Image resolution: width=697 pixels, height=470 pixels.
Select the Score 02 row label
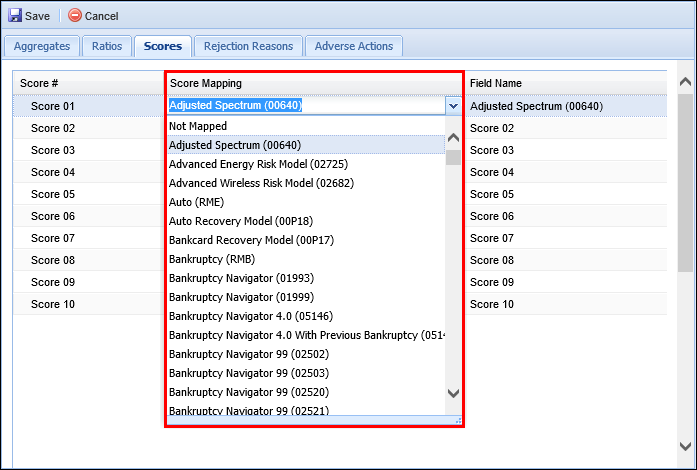[x=52, y=128]
